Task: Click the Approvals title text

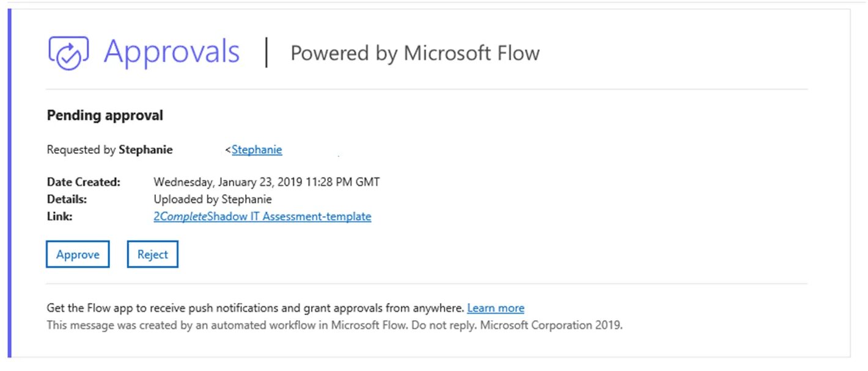Action: point(172,51)
